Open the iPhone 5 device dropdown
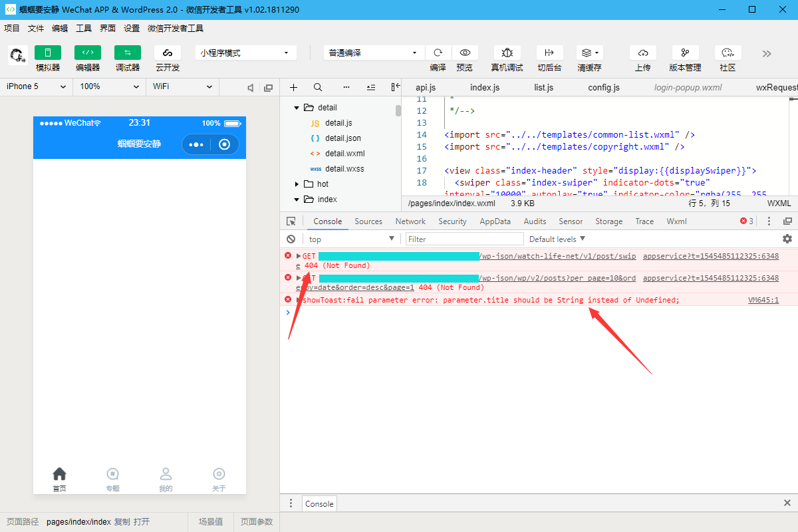The image size is (798, 532). click(35, 86)
